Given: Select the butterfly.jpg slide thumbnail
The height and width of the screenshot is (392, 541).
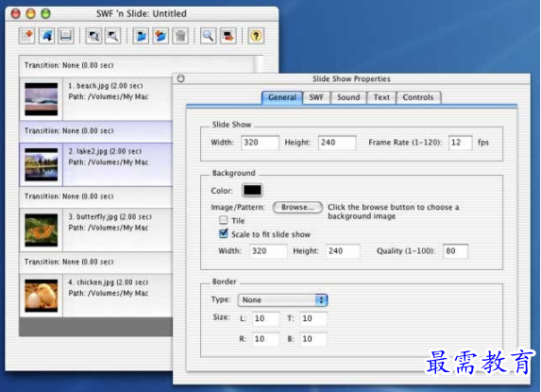Looking at the screenshot, I should [x=41, y=230].
